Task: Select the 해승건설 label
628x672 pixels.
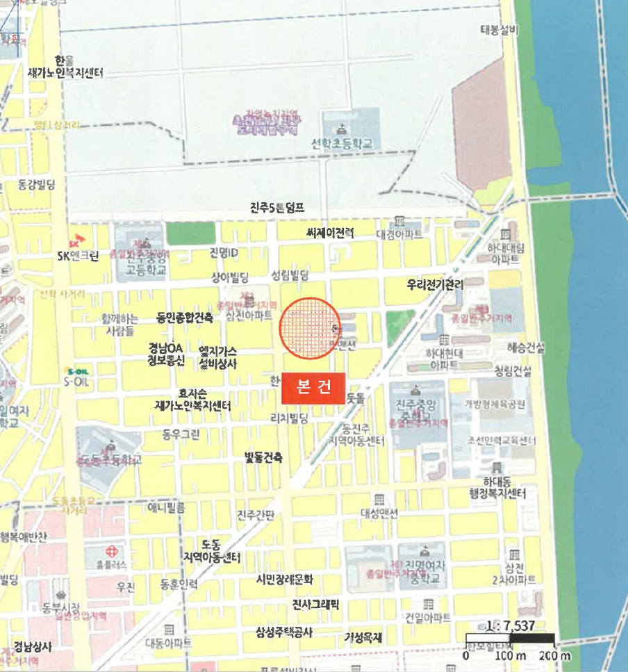Action: pos(526,347)
